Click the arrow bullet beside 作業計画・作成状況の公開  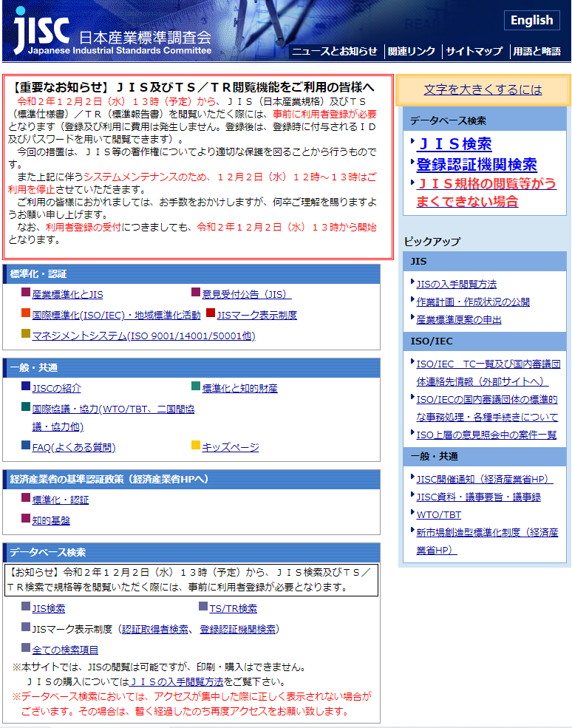pyautogui.click(x=413, y=299)
